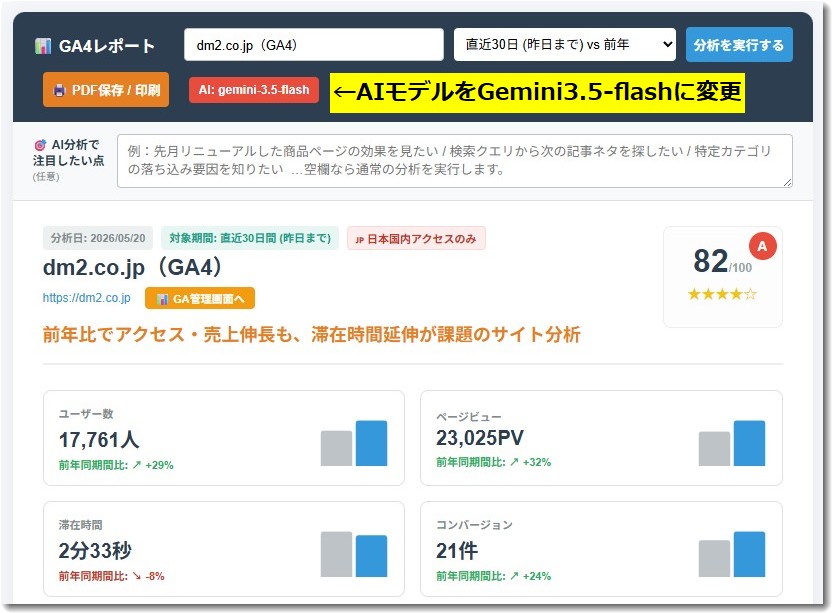
Task: Click the 21件 conversion value
Action: [457, 551]
